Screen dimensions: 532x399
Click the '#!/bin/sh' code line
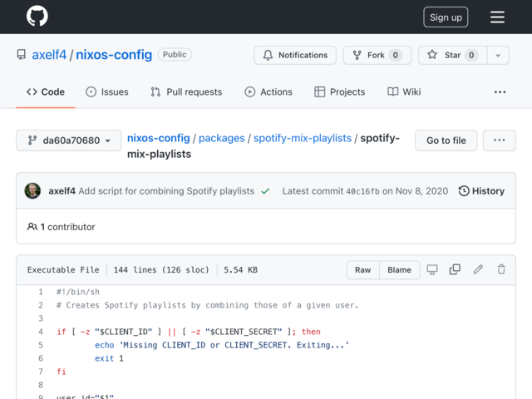click(x=78, y=292)
